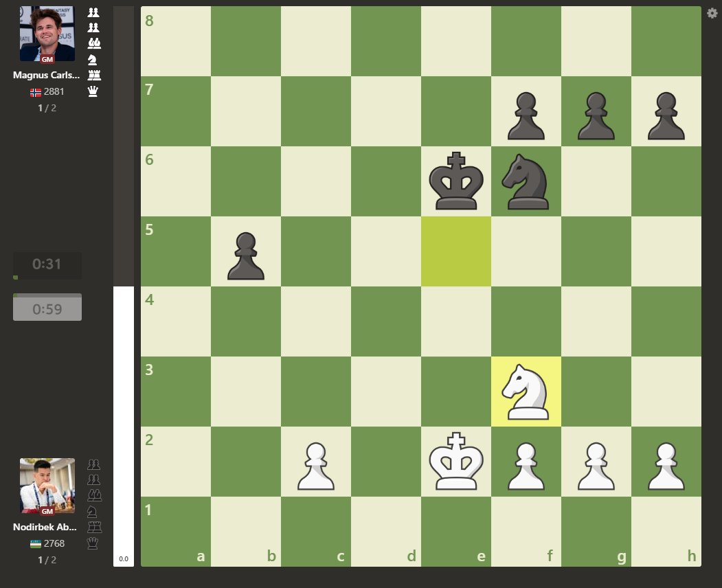This screenshot has width=722, height=588.
Task: Click the captured white bishops icon beside Carlsen
Action: [93, 43]
